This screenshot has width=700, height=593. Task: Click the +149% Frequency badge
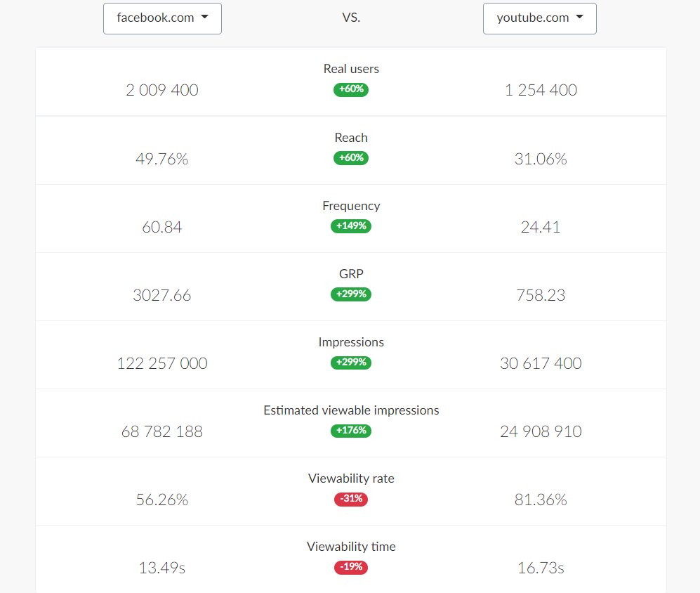coord(351,226)
